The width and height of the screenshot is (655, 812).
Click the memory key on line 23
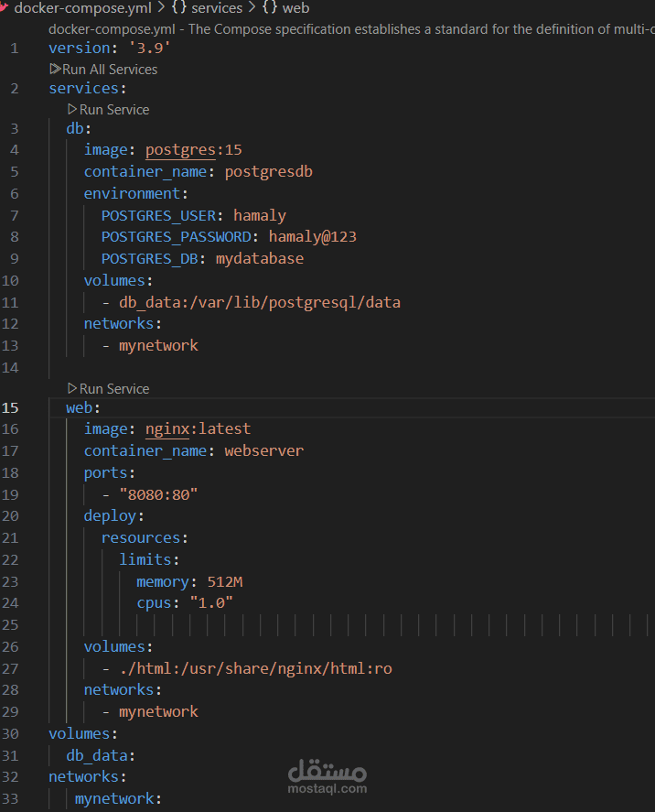[x=163, y=581]
